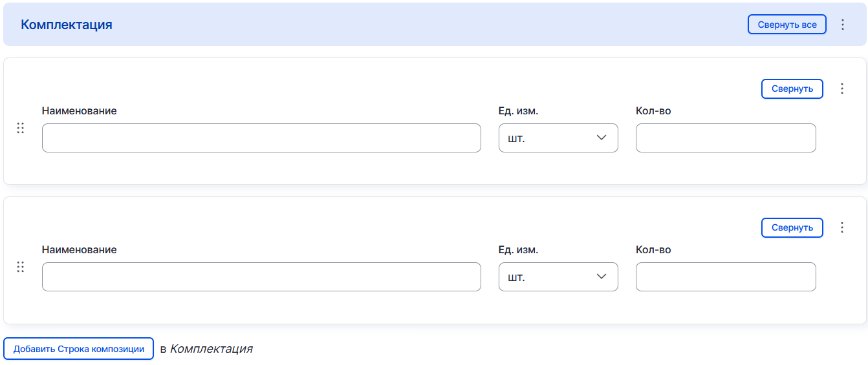
Task: Click the first row's Наименование label
Action: pos(79,111)
